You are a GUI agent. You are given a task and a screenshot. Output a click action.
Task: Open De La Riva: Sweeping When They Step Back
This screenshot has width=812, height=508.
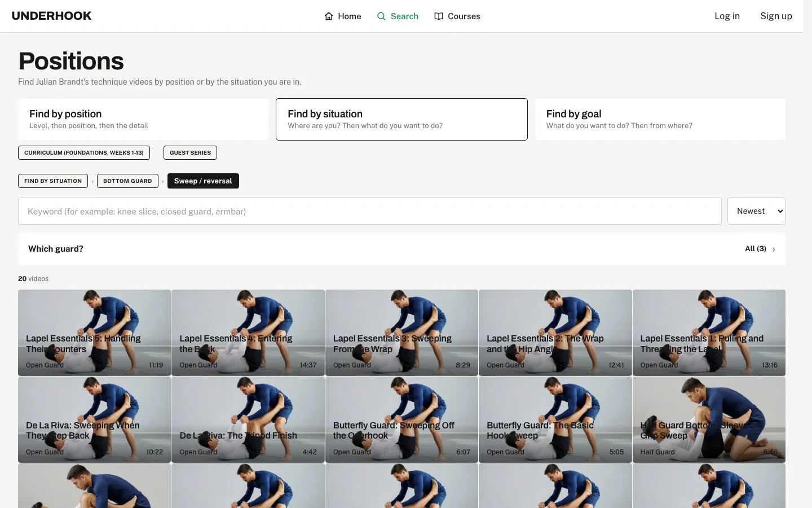click(x=94, y=419)
